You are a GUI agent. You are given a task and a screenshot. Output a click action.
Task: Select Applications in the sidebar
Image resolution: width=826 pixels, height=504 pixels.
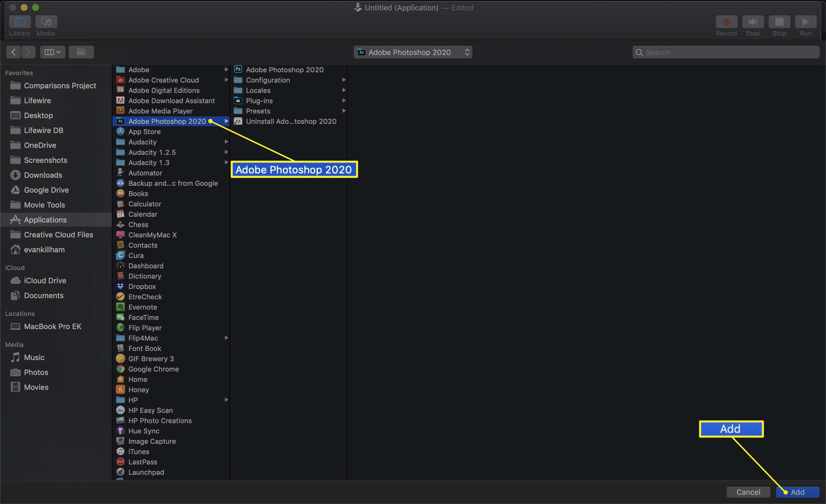56,220
